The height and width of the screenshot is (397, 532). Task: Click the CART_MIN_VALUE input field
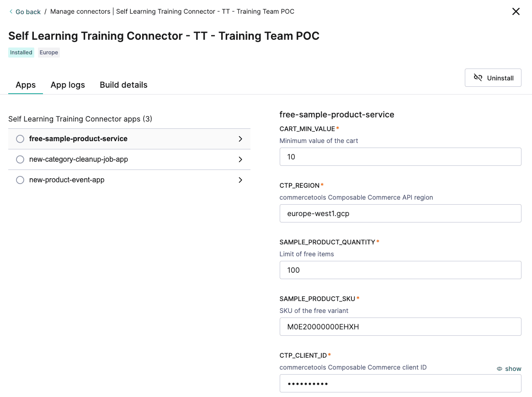(400, 157)
